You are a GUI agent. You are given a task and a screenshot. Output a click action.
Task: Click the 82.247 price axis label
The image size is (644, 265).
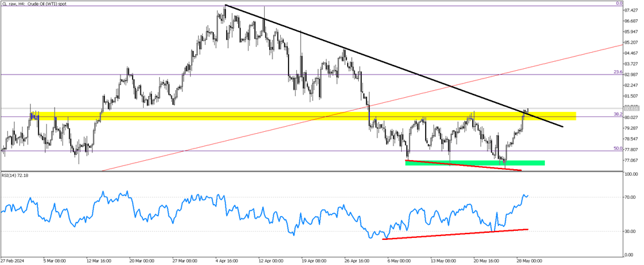631,86
